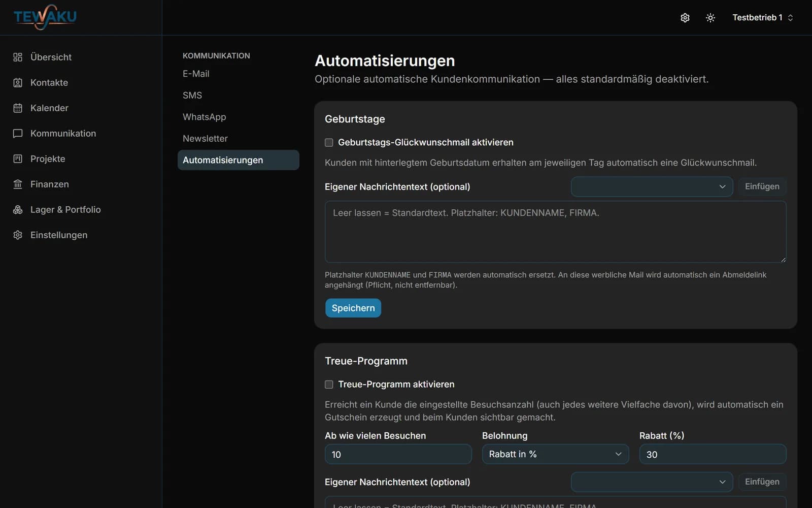This screenshot has height=508, width=812.
Task: Open Testbetrieb 1 account switcher
Action: [x=762, y=18]
